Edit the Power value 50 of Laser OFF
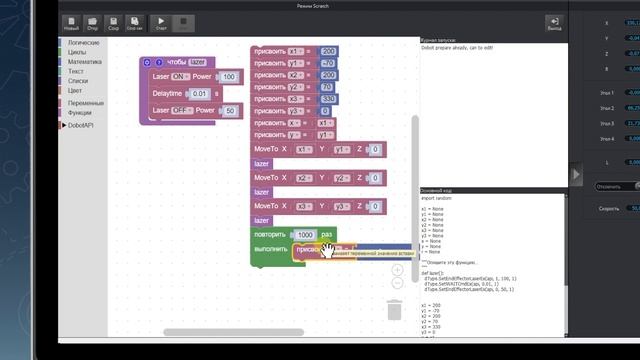 coord(230,111)
